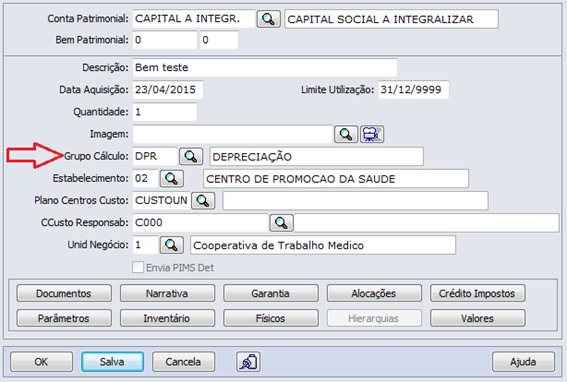Click the empty Imagem path field
The width and height of the screenshot is (567, 382).
coord(232,134)
